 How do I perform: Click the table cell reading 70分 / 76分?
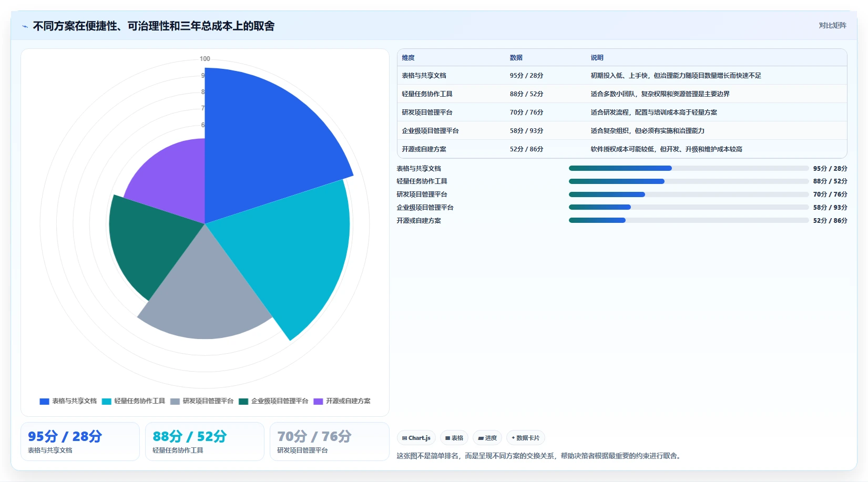click(x=526, y=112)
